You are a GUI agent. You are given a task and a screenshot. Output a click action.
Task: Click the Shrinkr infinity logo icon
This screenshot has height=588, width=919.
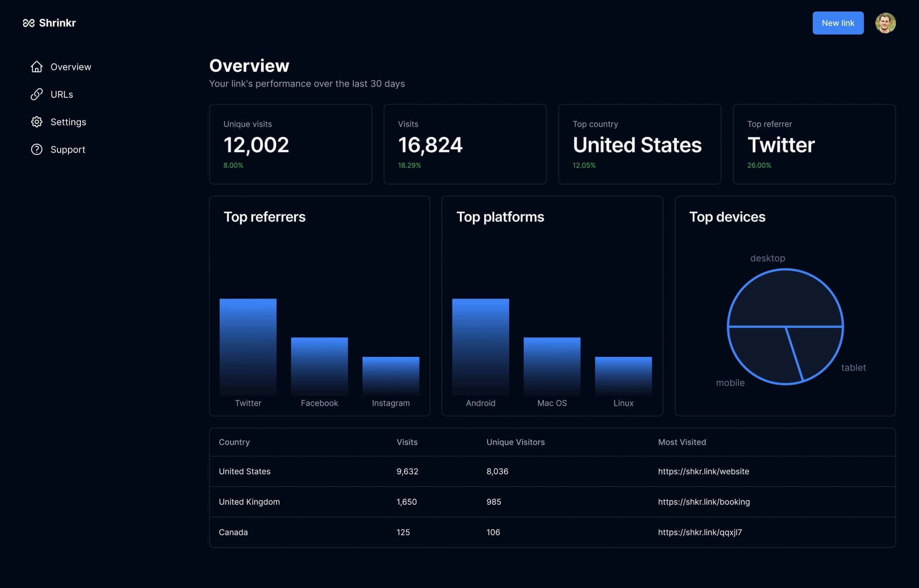pyautogui.click(x=29, y=23)
